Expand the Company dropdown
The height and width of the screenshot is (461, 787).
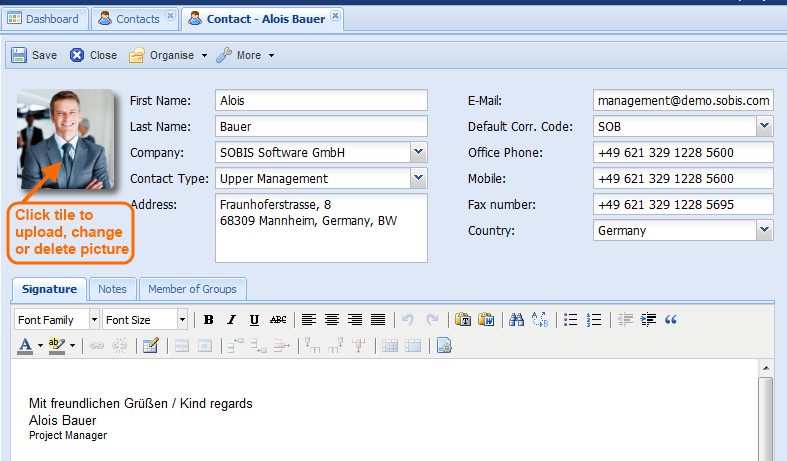click(419, 152)
